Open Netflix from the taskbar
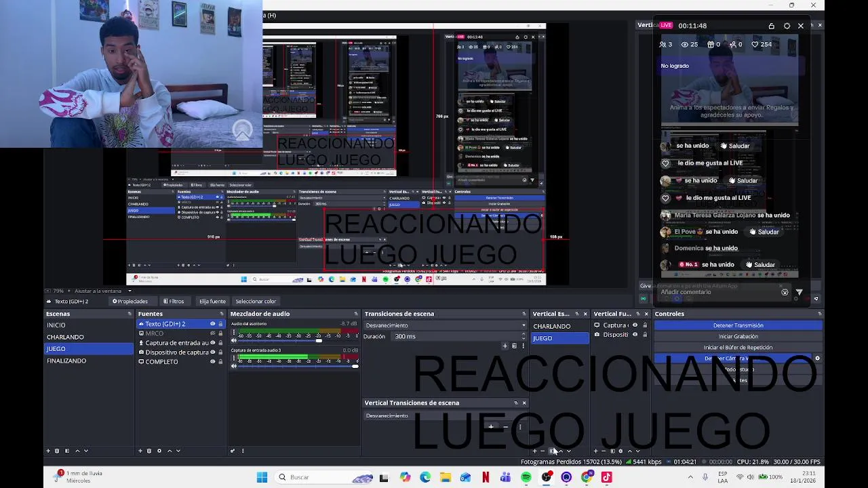The height and width of the screenshot is (488, 868). [486, 477]
